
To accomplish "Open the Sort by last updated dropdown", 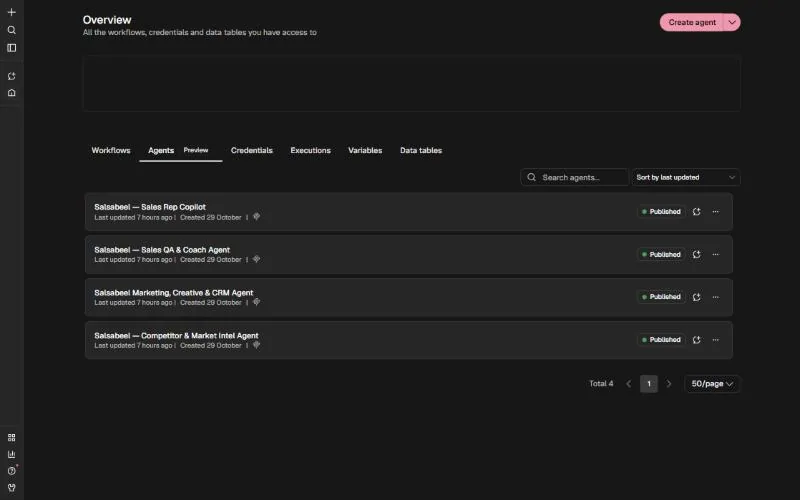I will (686, 177).
